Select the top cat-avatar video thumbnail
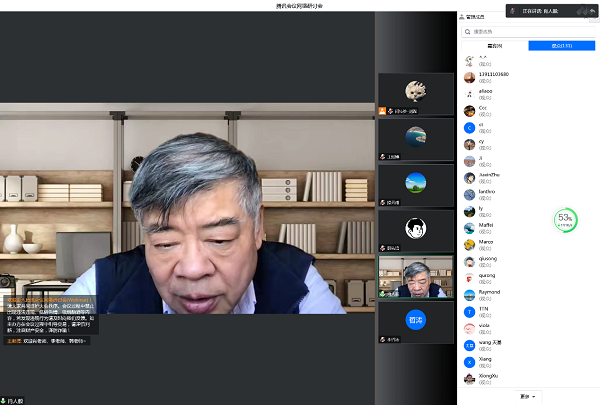 [x=415, y=94]
